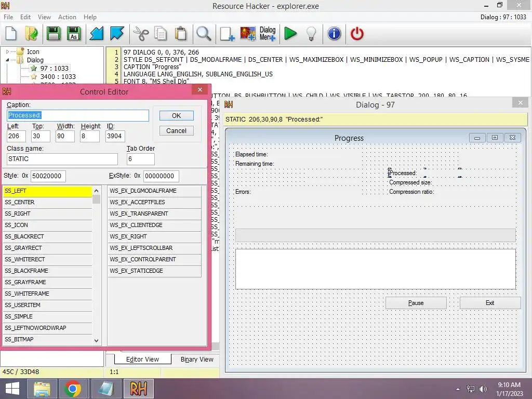Toggle the SS_CENTER style flag
The height and width of the screenshot is (399, 532).
[x=47, y=202]
